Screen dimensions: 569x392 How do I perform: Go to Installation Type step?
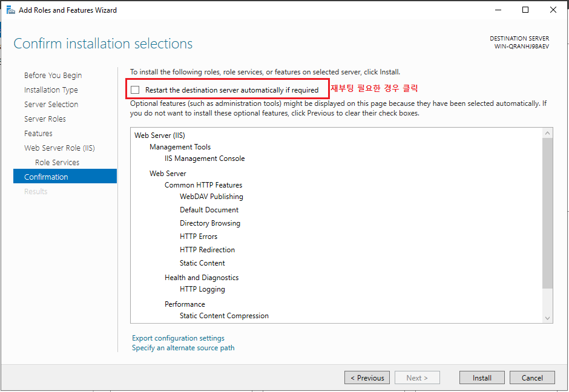[51, 90]
